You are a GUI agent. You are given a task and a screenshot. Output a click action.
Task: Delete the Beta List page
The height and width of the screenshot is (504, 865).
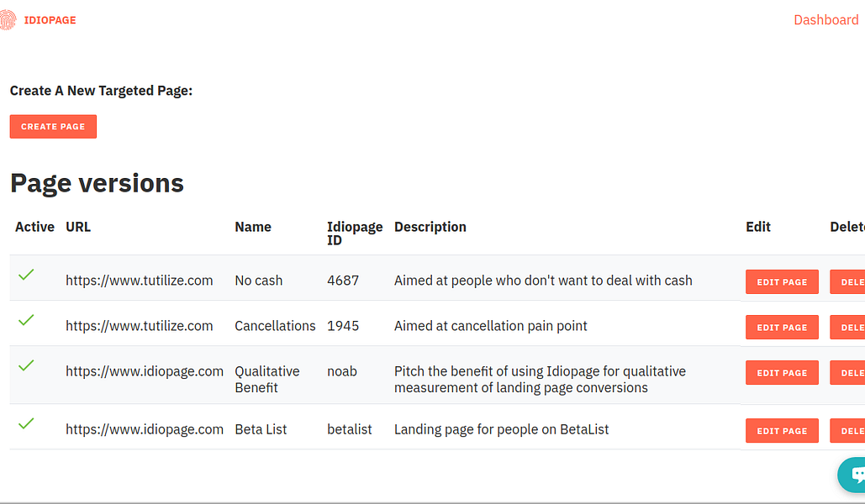(x=847, y=431)
